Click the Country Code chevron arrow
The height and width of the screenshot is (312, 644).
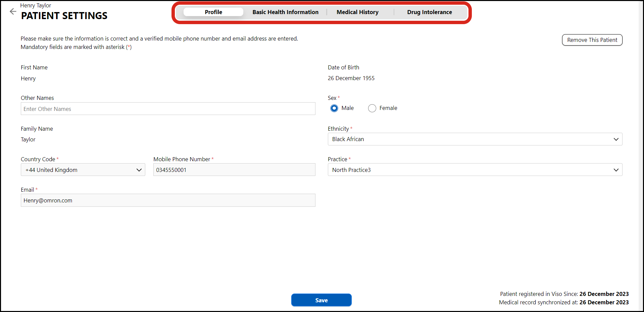tap(139, 170)
